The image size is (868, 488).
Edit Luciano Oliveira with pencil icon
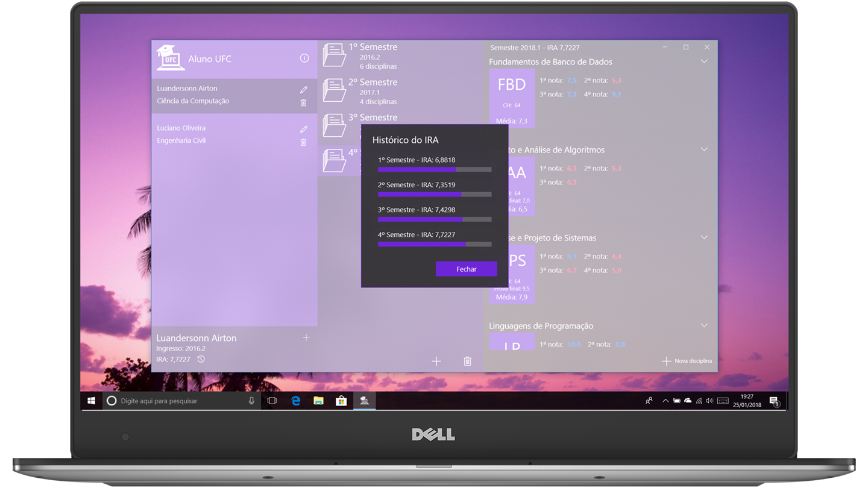[x=304, y=129]
